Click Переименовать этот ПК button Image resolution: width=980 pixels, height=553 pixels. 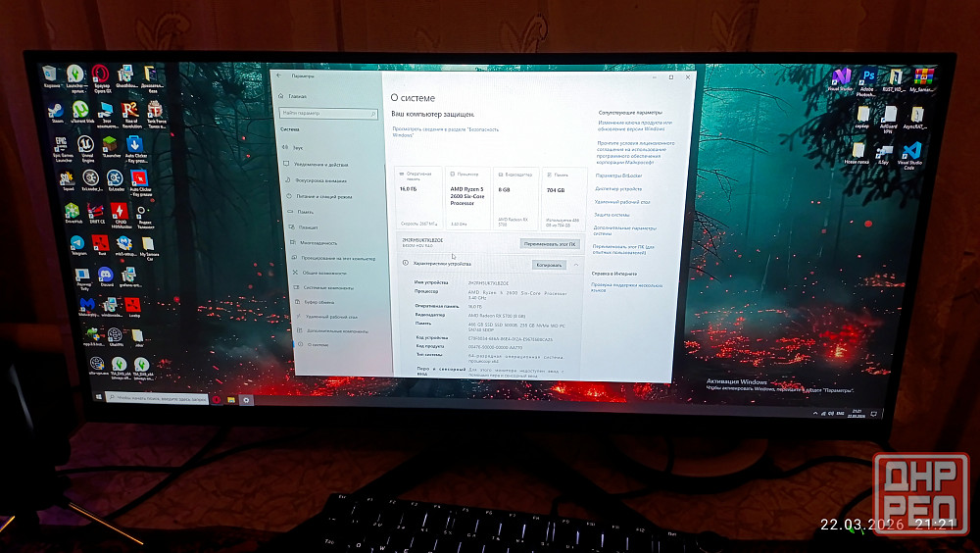[550, 243]
